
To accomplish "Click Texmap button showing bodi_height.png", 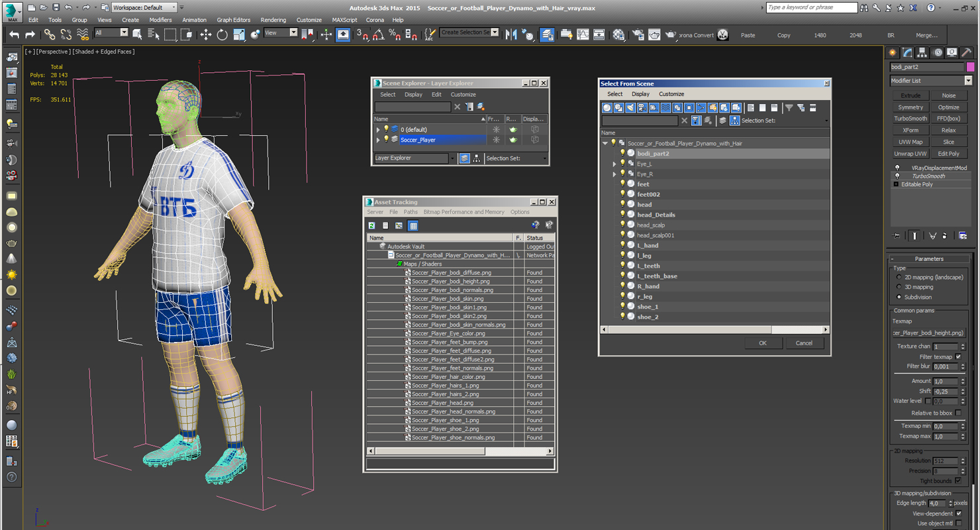I will 929,333.
